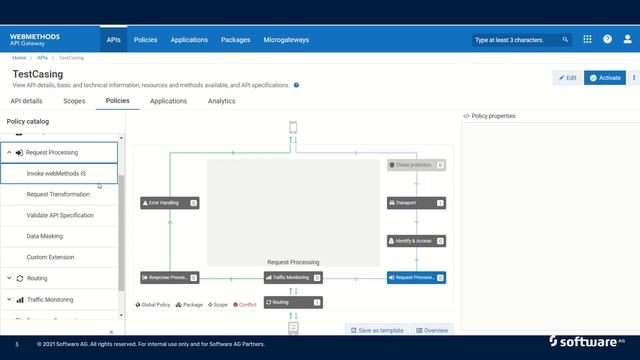Open the user profile icon
This screenshot has height=360, width=640.
[x=627, y=39]
